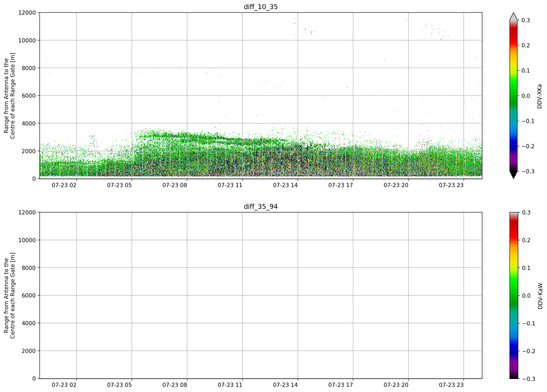
Task: Click the 07-23 23 x-tick under diff_35_94
Action: coord(451,385)
